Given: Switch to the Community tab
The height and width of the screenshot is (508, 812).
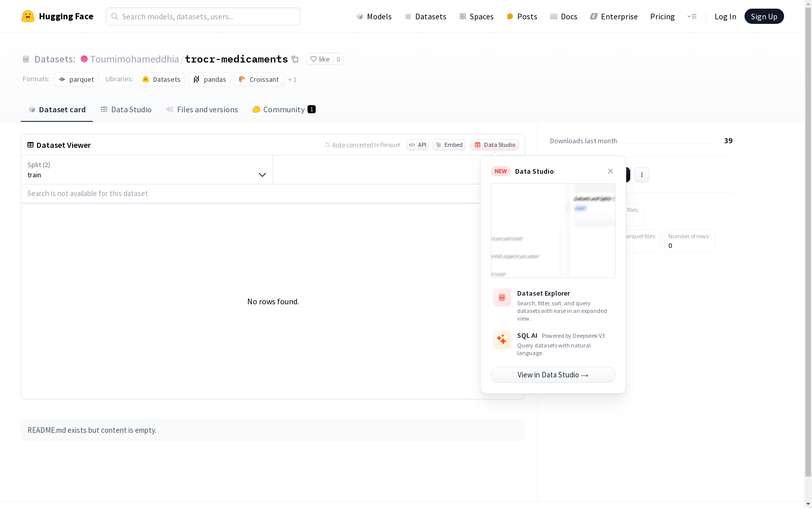Looking at the screenshot, I should click(x=284, y=109).
